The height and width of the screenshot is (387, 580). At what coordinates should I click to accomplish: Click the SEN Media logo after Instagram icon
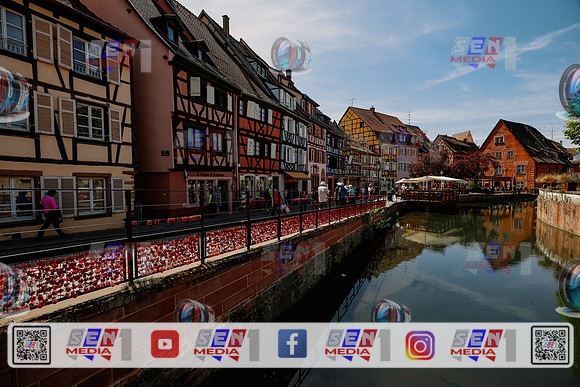pos(483,344)
